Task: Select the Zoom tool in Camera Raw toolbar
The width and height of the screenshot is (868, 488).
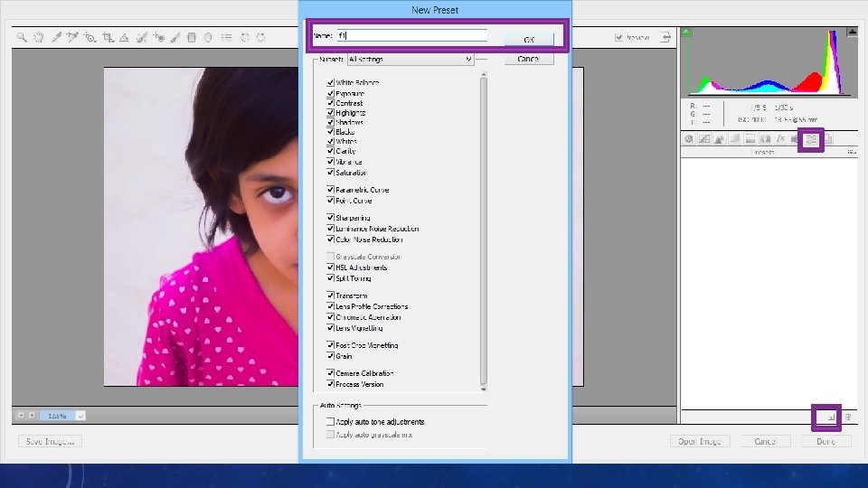Action: coord(22,37)
